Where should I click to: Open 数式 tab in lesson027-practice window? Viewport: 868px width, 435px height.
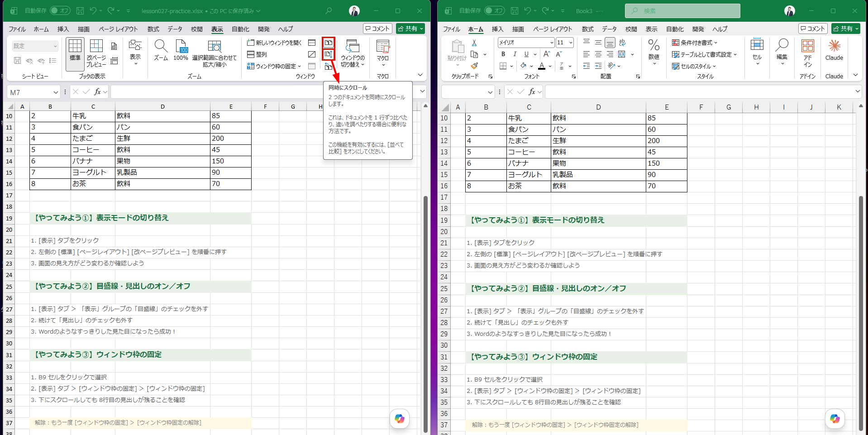(153, 29)
